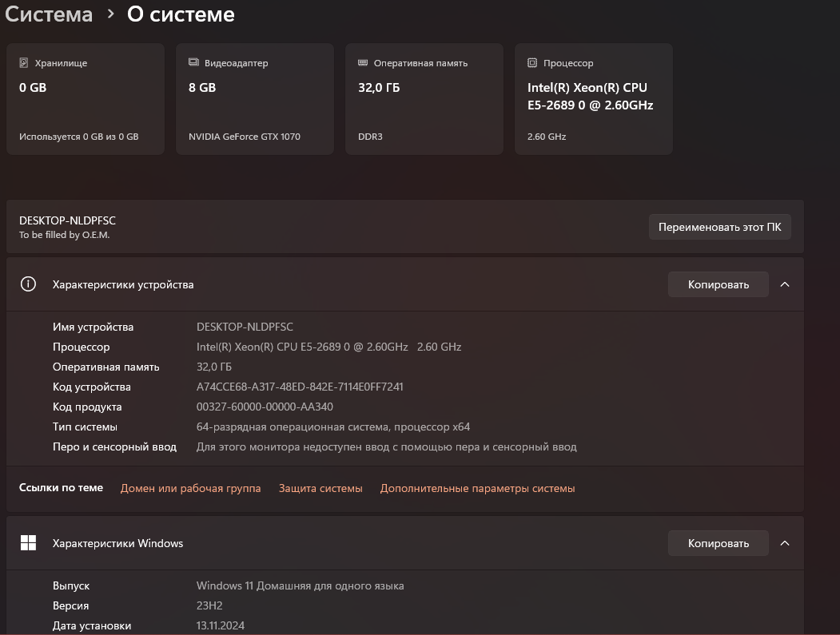Select the device name value DESKTOP-NLDPFSC in specs
Image resolution: width=840 pixels, height=635 pixels.
(x=245, y=327)
